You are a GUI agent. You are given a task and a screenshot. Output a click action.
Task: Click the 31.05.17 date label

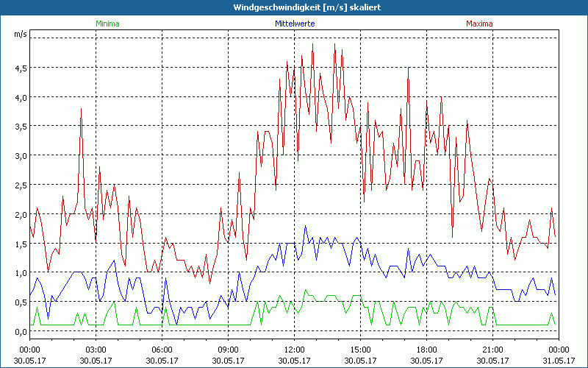pyautogui.click(x=559, y=361)
